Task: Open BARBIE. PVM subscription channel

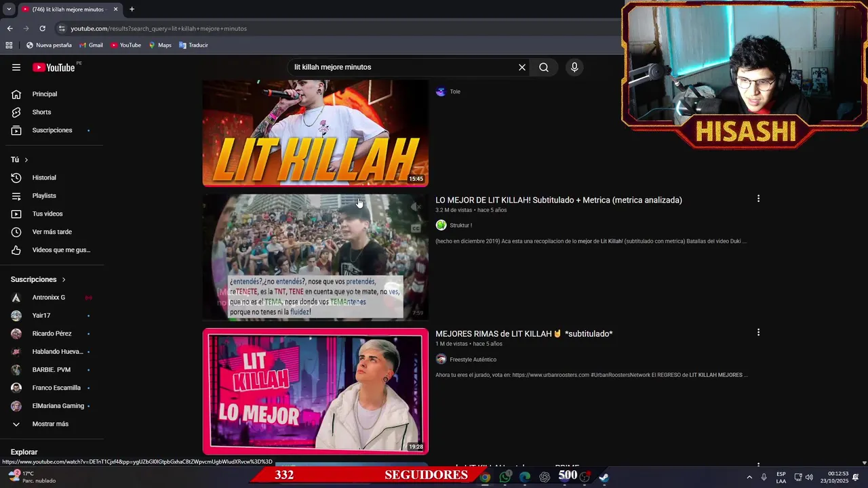Action: [x=52, y=369]
